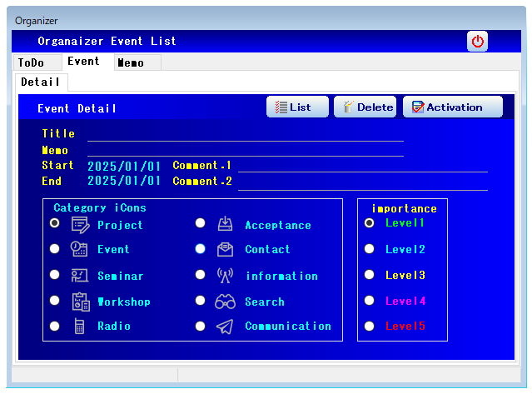This screenshot has width=532, height=394.
Task: Click the Communication paper plane icon
Action: [225, 327]
